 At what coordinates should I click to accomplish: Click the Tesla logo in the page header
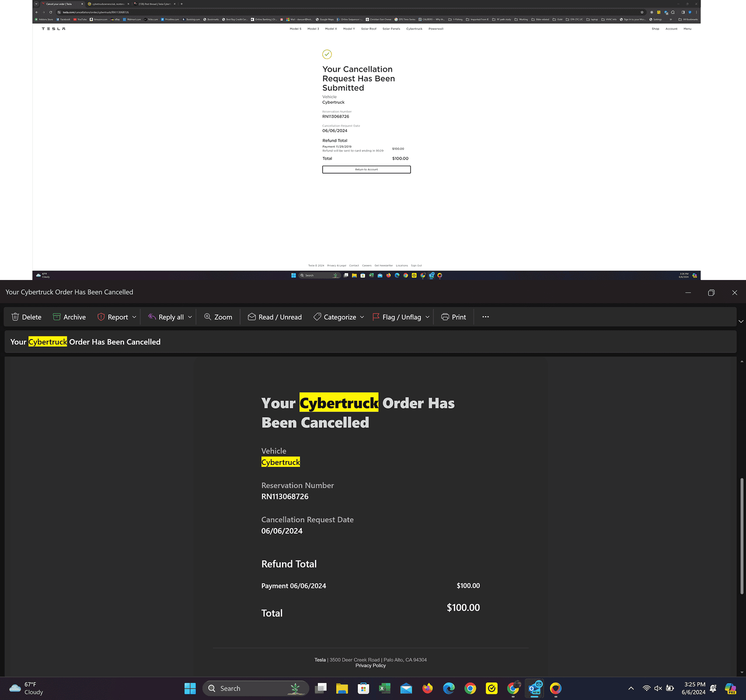point(53,29)
